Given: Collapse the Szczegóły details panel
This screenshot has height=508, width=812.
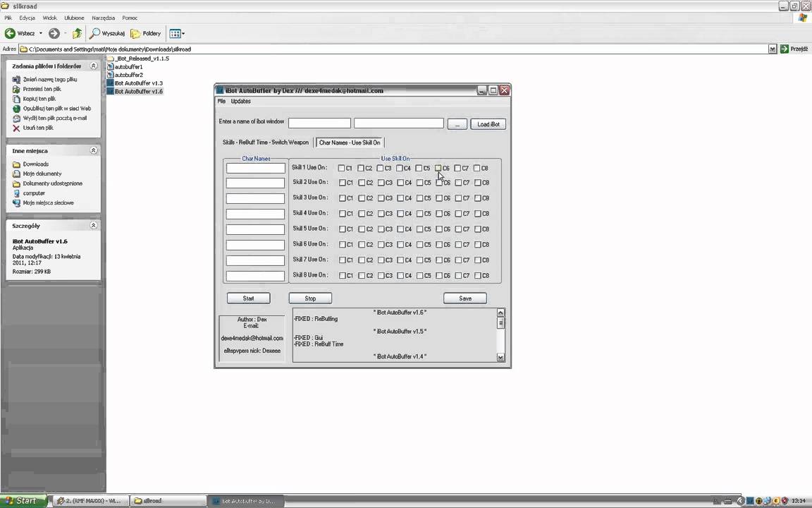Looking at the screenshot, I should [93, 226].
